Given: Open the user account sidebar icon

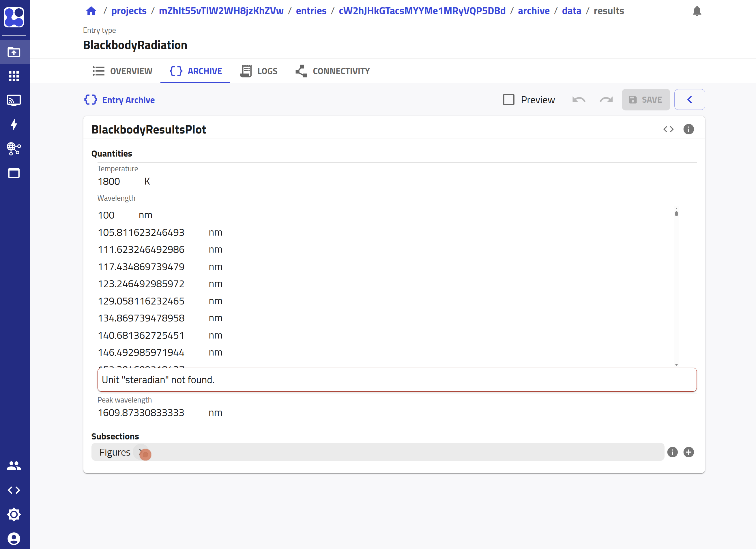Looking at the screenshot, I should (x=14, y=539).
